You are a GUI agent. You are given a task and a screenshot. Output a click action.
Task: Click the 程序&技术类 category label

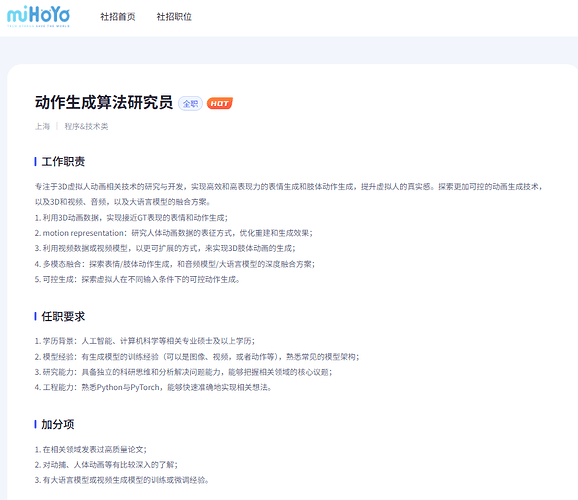point(86,126)
